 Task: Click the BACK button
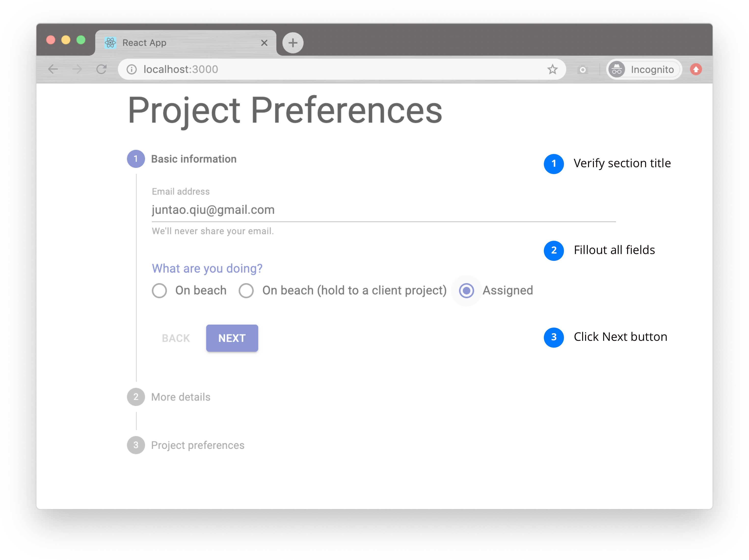176,338
